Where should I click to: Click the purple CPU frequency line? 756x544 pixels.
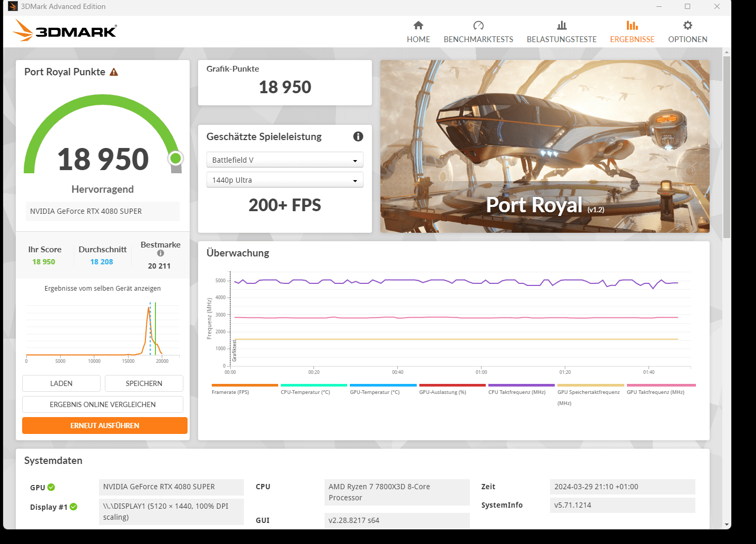pyautogui.click(x=456, y=282)
